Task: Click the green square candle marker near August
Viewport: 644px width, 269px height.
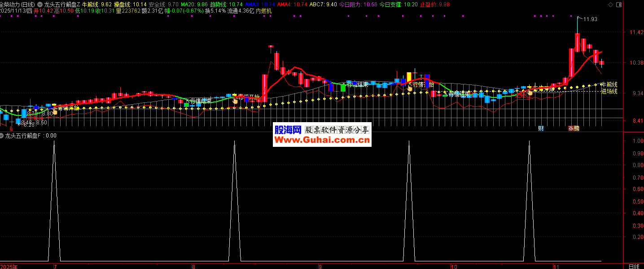Action: (187, 105)
